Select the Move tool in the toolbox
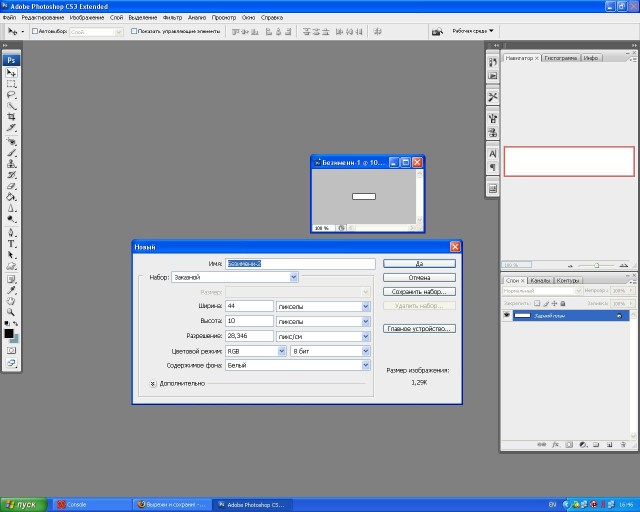This screenshot has width=640, height=512. tap(11, 73)
